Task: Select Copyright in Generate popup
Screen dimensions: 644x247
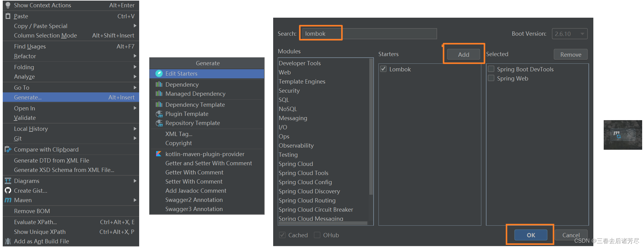Action: tap(207, 143)
